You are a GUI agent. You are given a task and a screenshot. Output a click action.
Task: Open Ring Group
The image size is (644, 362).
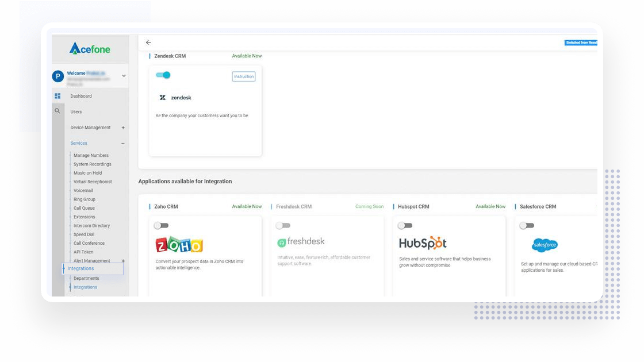84,199
